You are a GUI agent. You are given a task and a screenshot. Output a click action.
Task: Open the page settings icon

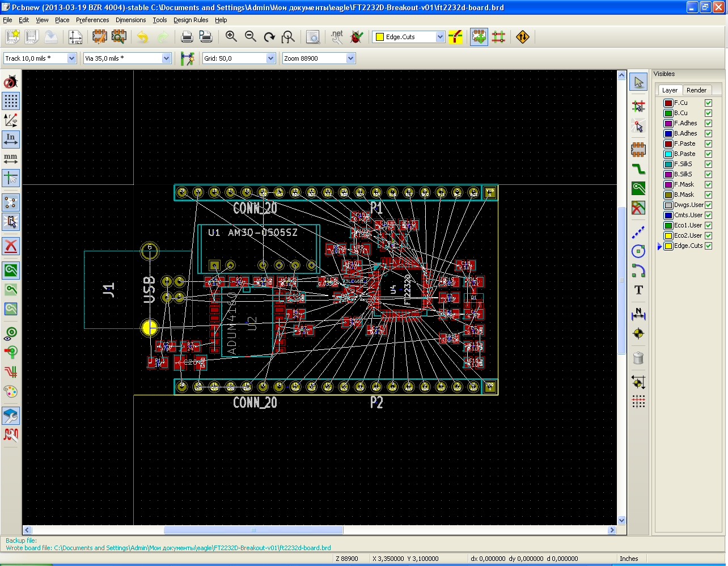tap(75, 37)
